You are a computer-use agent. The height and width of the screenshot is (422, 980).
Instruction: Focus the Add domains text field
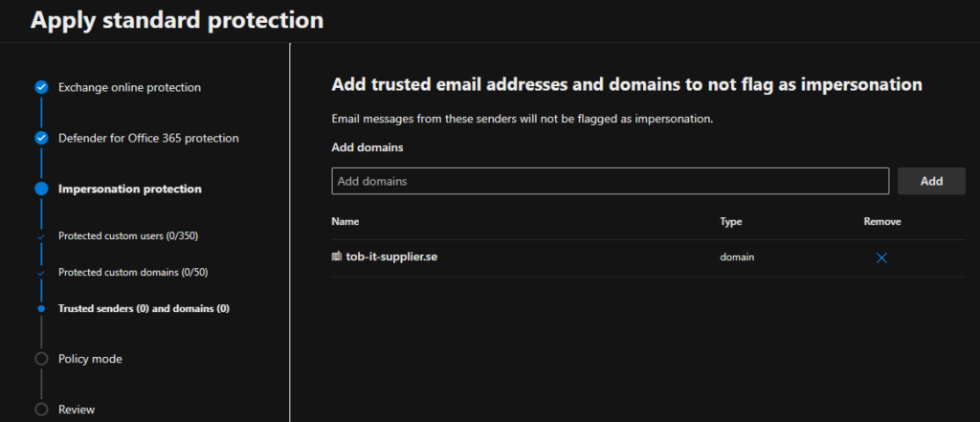610,181
